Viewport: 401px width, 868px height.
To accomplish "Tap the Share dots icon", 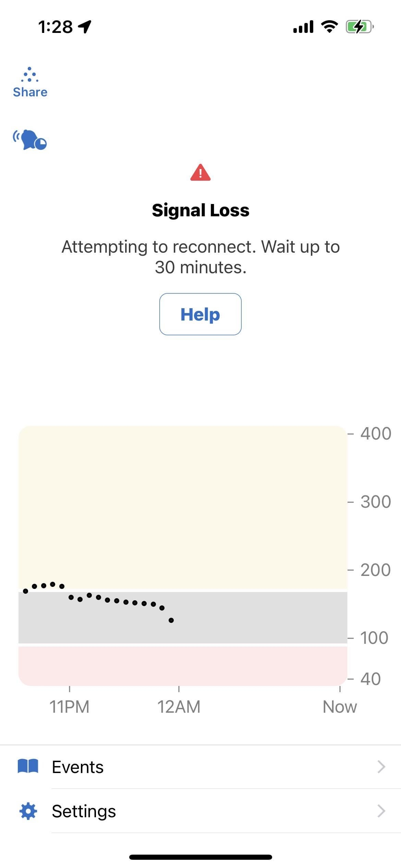I will point(29,75).
